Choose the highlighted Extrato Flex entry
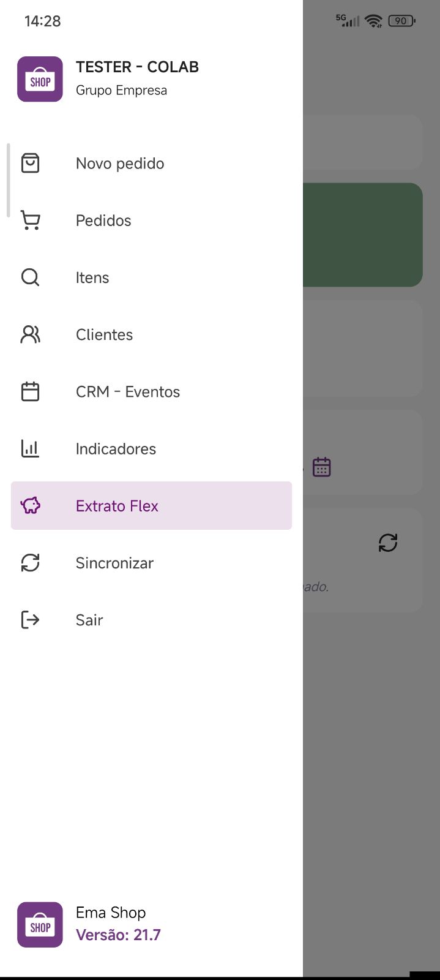Screen dimensions: 440x980 point(151,505)
